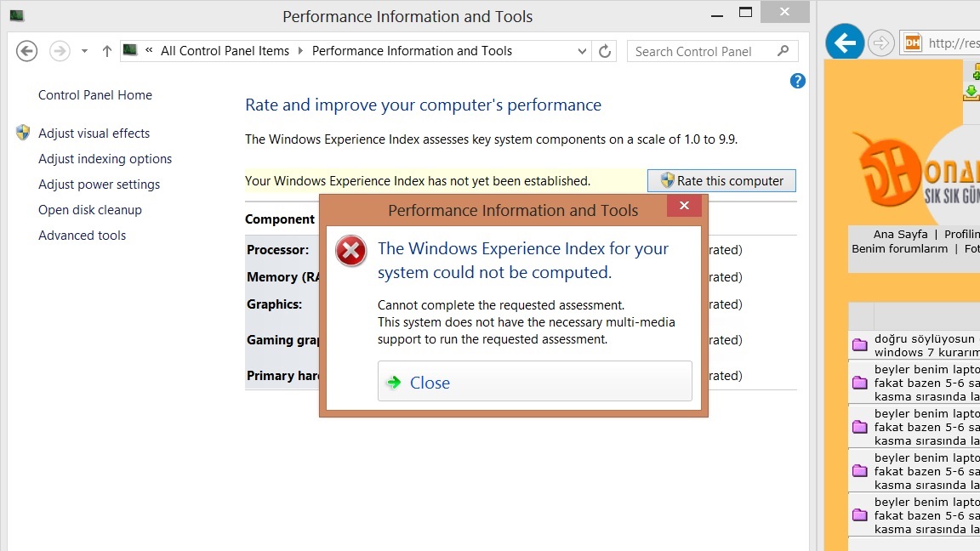Click the Component column header
The height and width of the screenshot is (551, 980).
(280, 219)
